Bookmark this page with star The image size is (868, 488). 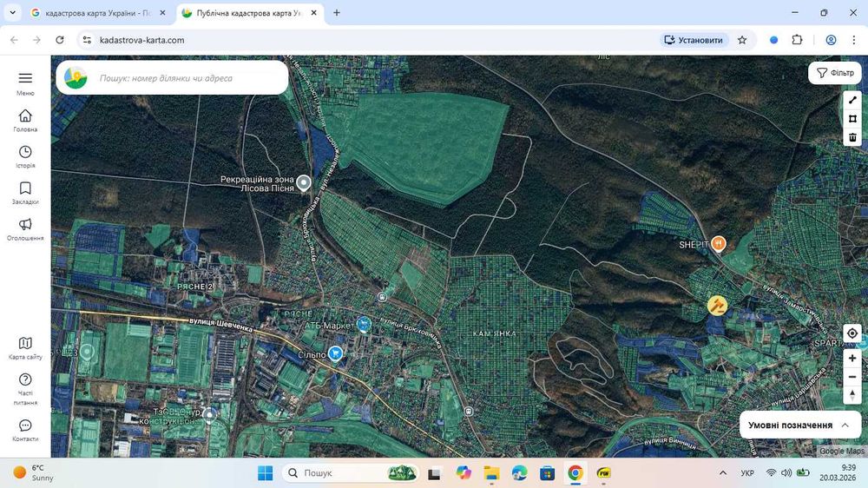[742, 40]
